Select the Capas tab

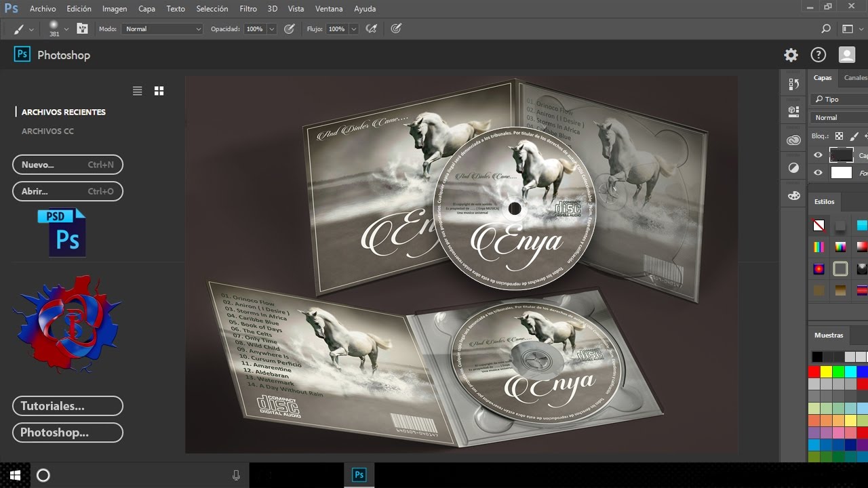(x=823, y=78)
